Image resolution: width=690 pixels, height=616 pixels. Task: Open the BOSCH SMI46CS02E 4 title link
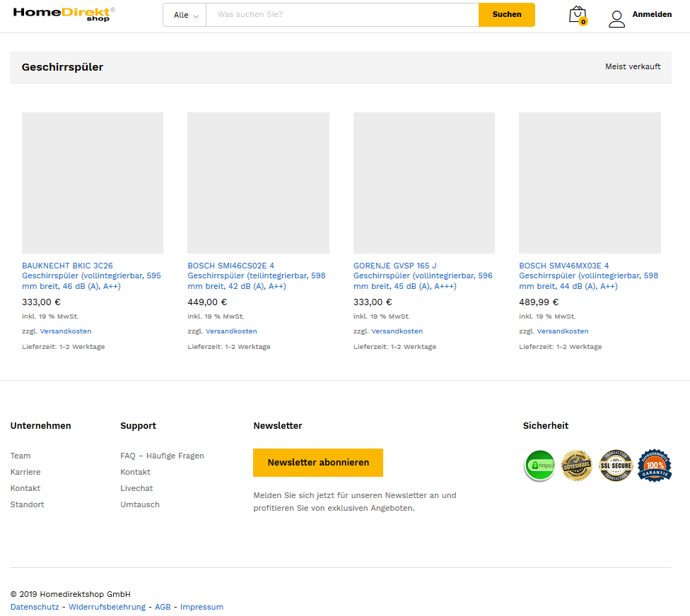[257, 276]
